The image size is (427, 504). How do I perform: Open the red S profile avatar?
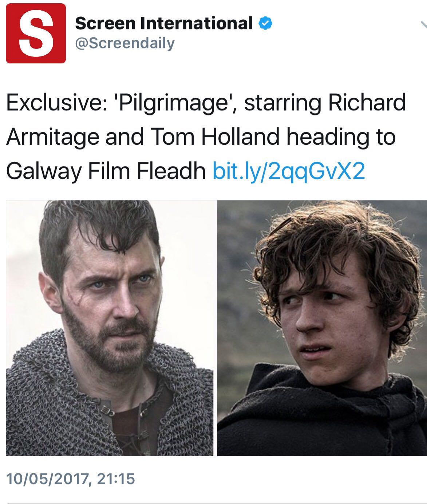pos(36,33)
